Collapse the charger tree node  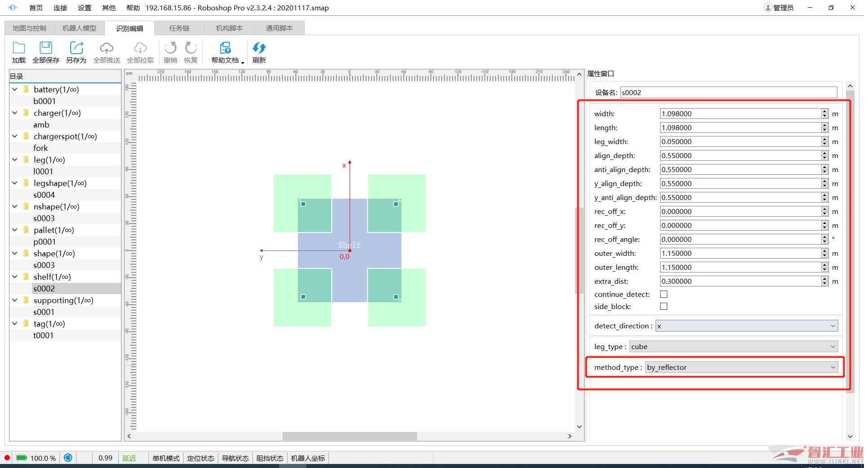point(15,113)
